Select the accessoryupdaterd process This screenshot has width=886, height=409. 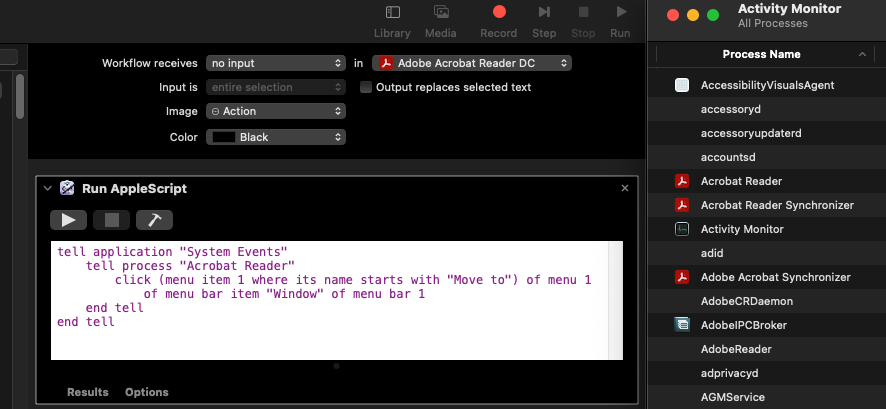pyautogui.click(x=767, y=133)
